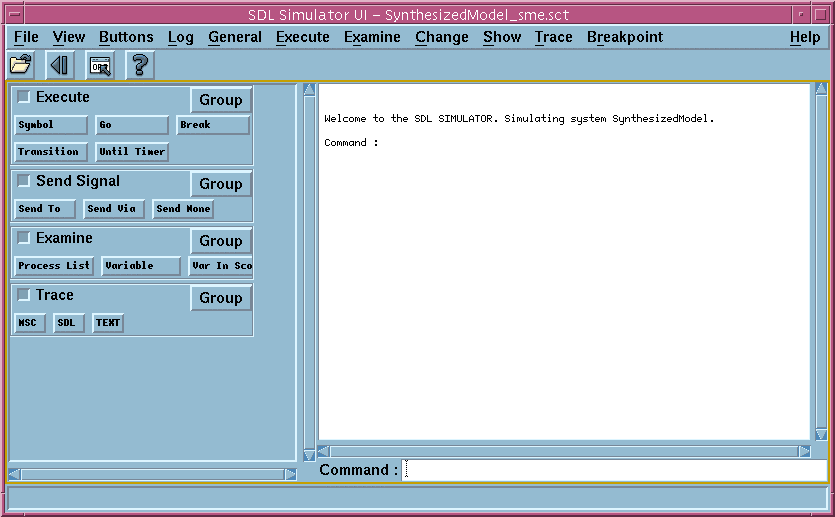This screenshot has width=835, height=517.
Task: Open the Help menu
Action: click(x=805, y=37)
